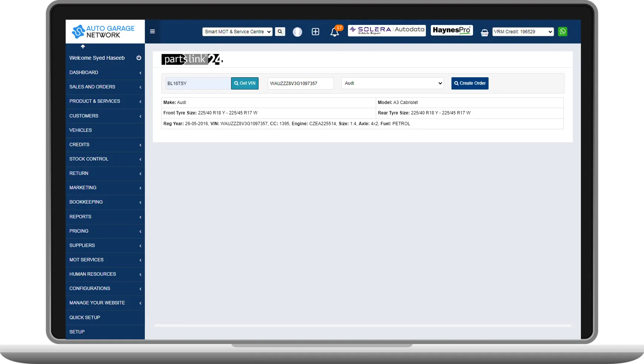Open notifications via the bell icon

click(x=334, y=33)
